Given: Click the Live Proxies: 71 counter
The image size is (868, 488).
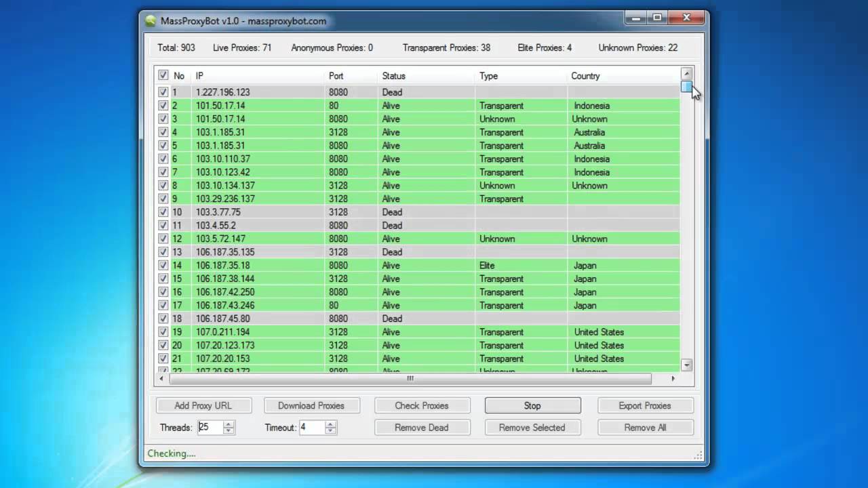Looking at the screenshot, I should click(242, 48).
